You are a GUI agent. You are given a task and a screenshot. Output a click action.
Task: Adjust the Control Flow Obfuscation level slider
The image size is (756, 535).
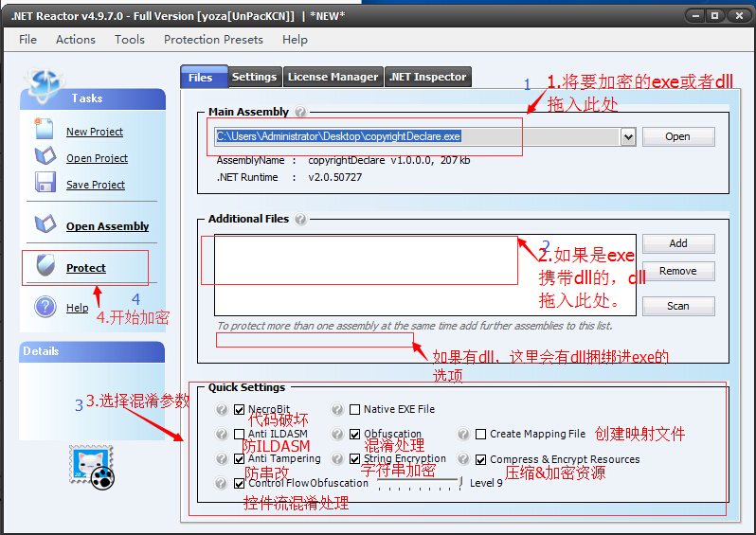460,483
